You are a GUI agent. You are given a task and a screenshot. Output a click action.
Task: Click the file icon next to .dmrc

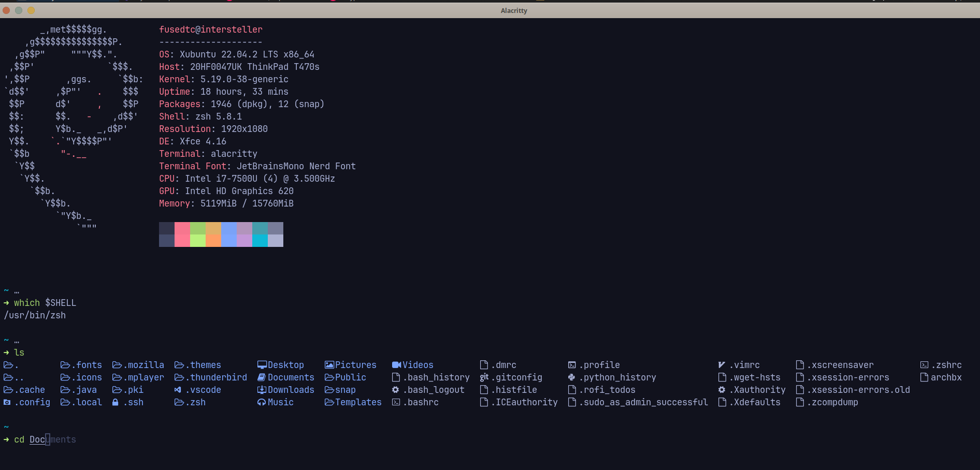[484, 365]
